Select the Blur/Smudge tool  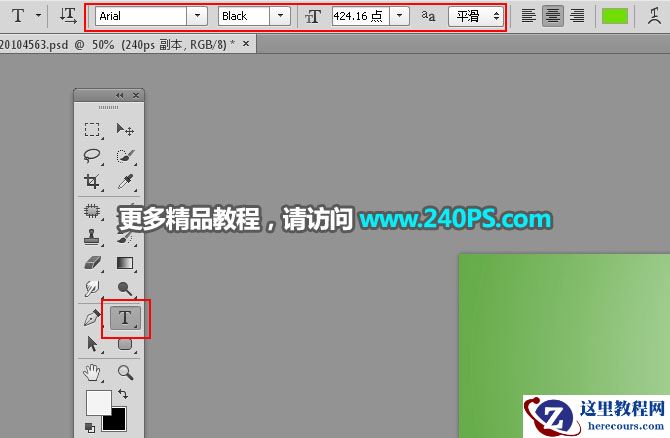click(92, 289)
